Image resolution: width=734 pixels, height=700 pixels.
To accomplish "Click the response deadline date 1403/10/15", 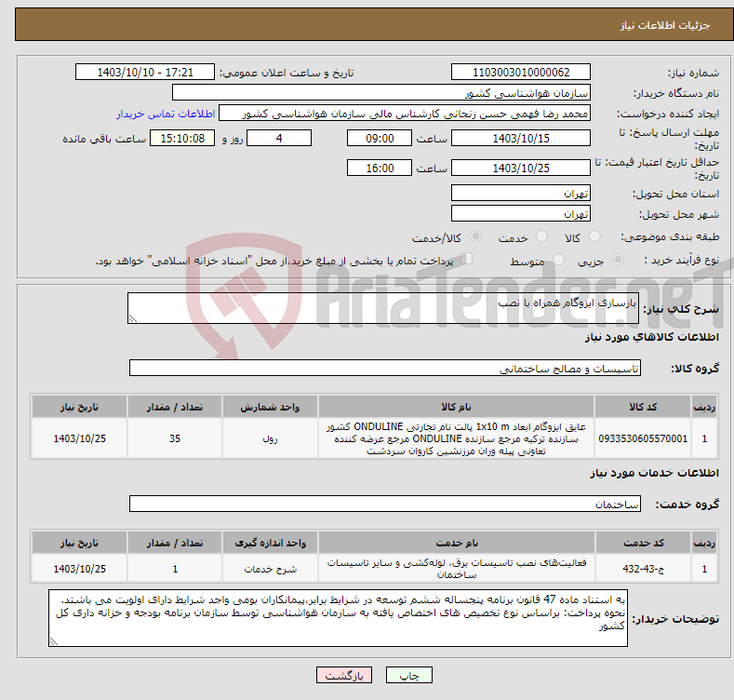I will (x=521, y=138).
